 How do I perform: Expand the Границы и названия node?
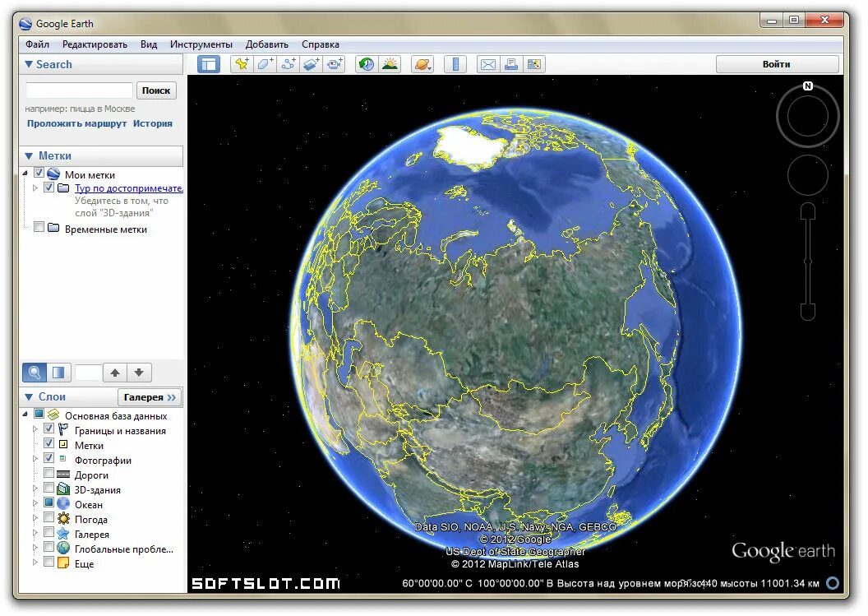(x=35, y=430)
